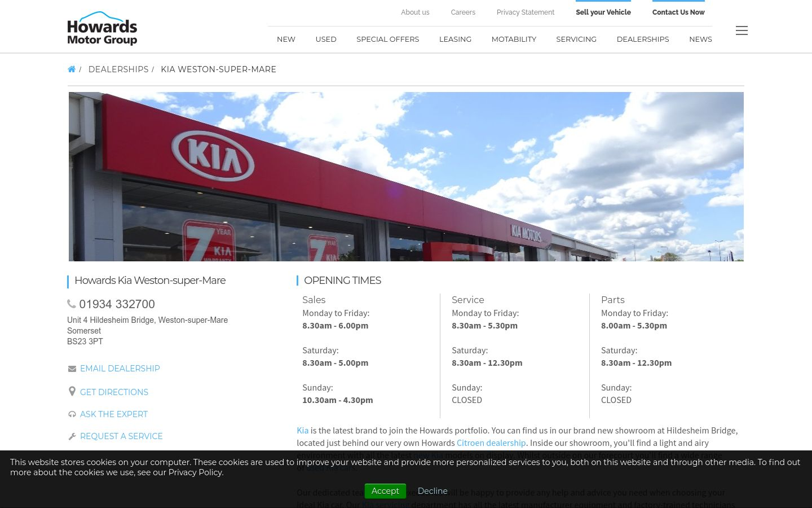Viewport: 812px width, 508px height.
Task: Click the Kia link in the description
Action: point(303,430)
